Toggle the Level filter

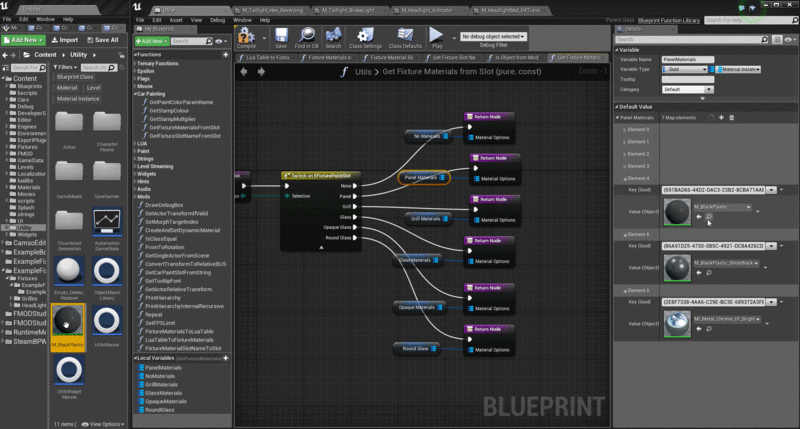click(x=93, y=88)
